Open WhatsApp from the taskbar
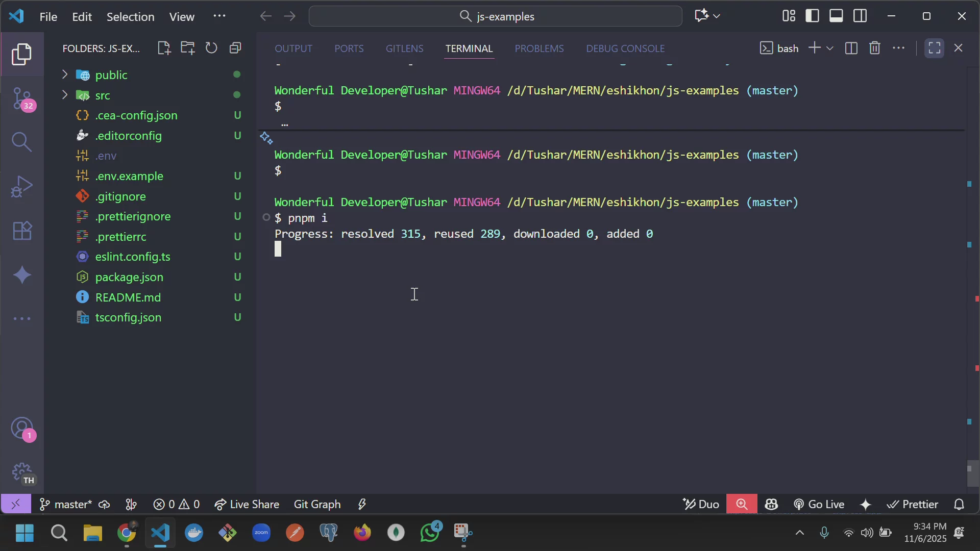 point(430,533)
